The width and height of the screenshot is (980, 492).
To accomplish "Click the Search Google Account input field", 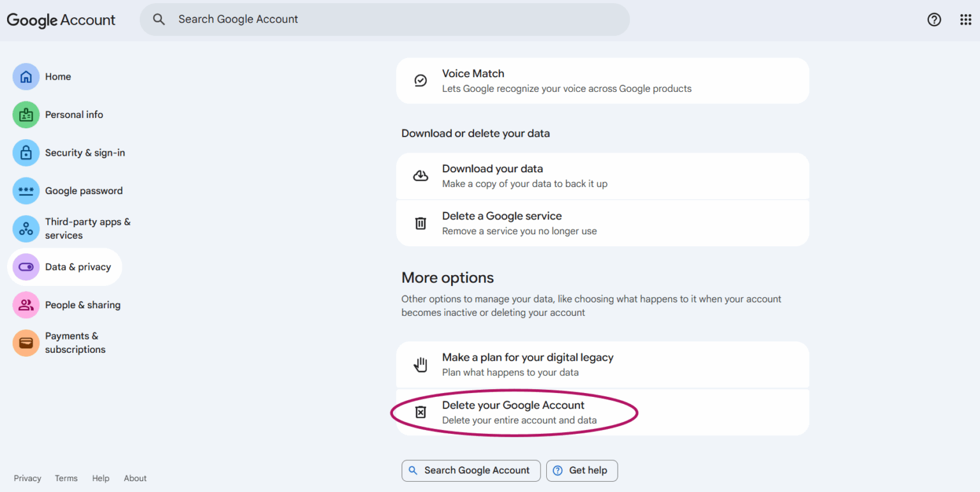I will point(385,19).
